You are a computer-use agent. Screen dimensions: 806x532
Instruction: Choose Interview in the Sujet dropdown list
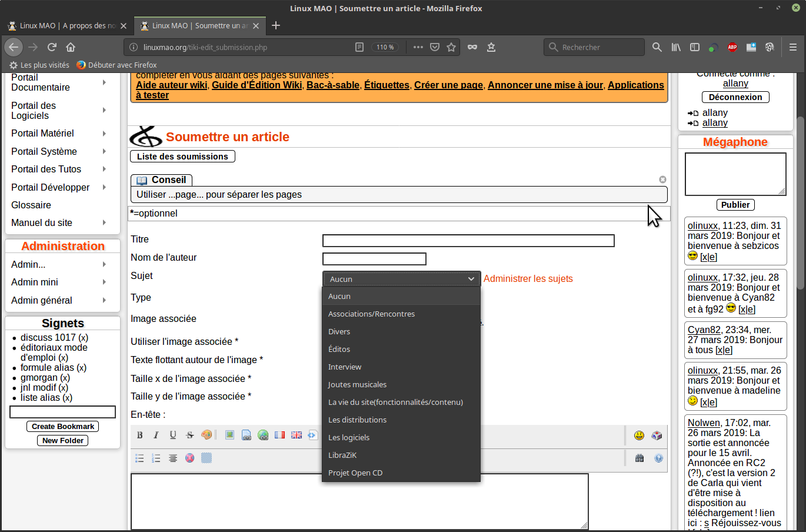click(x=401, y=367)
